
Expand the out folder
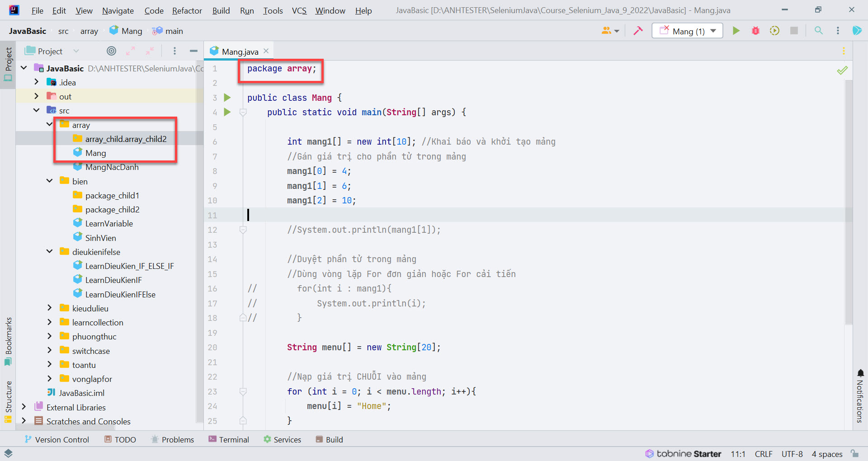click(37, 96)
